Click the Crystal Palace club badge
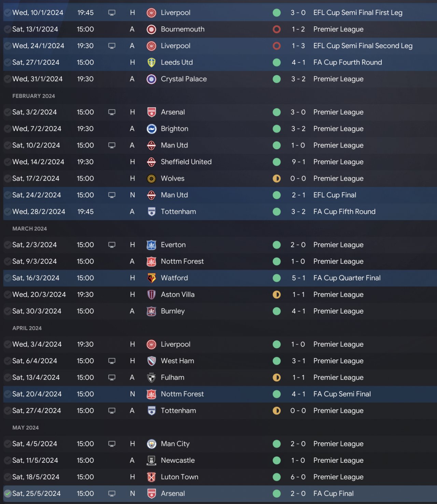The image size is (437, 504). [x=151, y=79]
